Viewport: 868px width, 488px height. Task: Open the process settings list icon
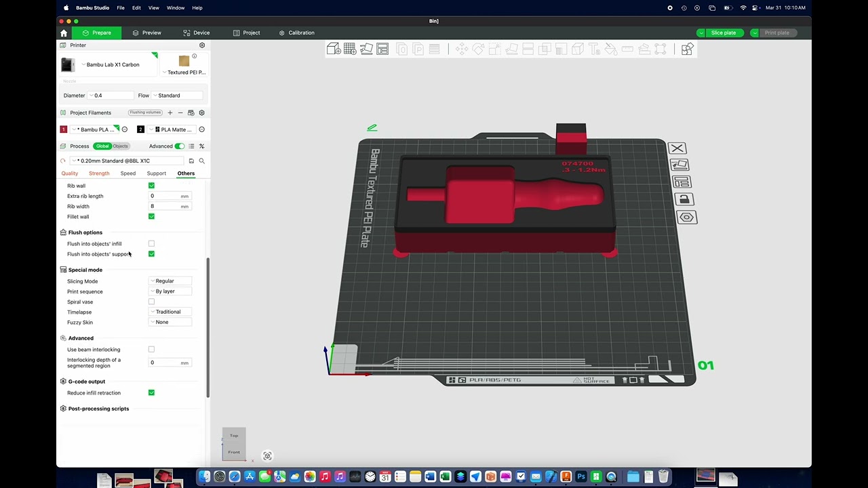click(191, 146)
